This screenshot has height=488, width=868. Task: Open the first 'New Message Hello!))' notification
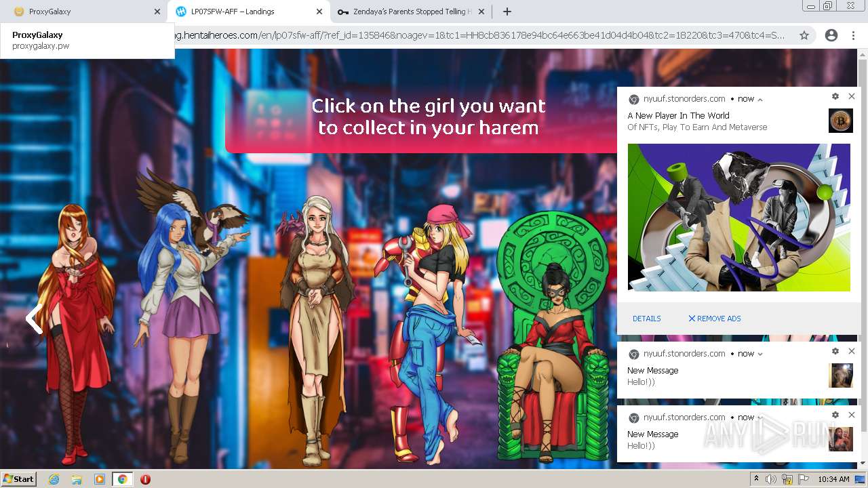[738, 370]
